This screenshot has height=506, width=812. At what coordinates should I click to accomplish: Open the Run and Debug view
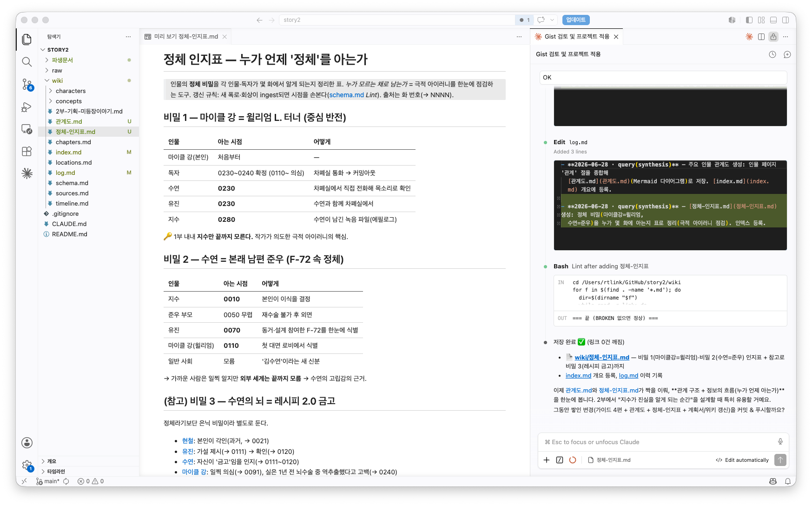[x=27, y=107]
